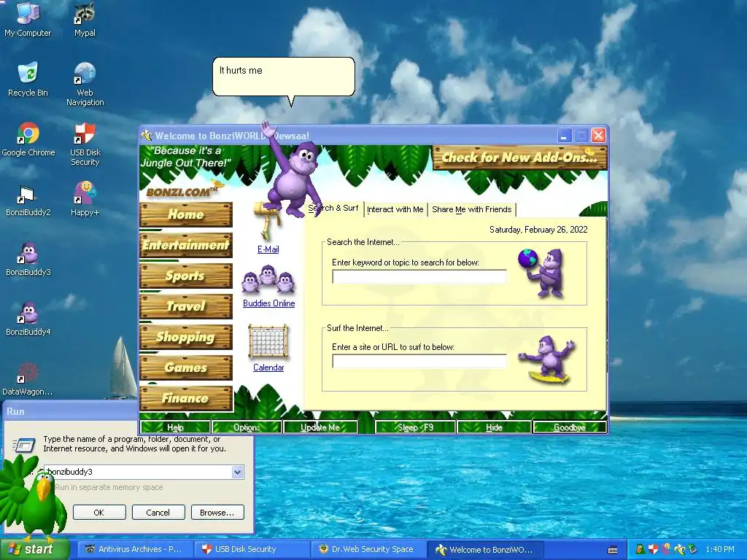Screen dimensions: 747x560
Task: Open the Share Me with Friends tab
Action: pos(472,209)
